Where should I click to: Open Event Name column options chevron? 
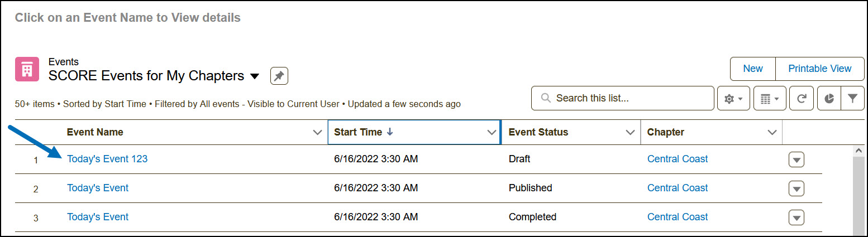(317, 133)
